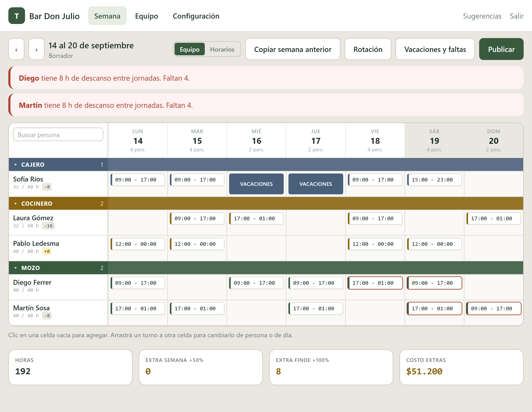Screen dimensions: 532x412
Task: Go to previous week arrow
Action: pyautogui.click(x=16, y=49)
